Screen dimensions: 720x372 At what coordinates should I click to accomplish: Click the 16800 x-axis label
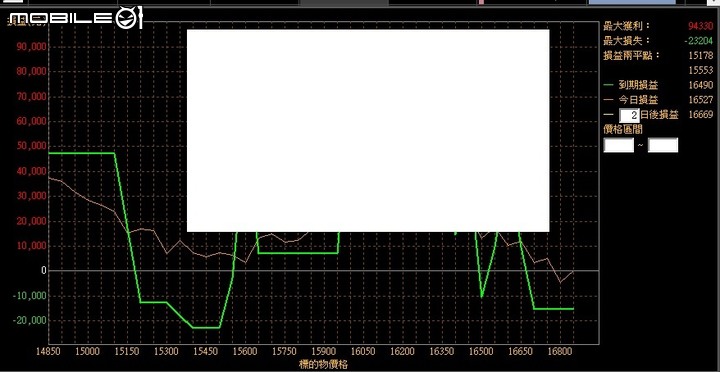(559, 352)
